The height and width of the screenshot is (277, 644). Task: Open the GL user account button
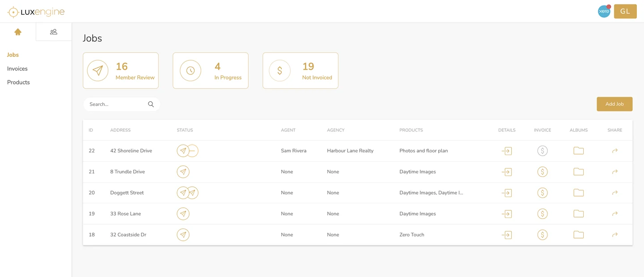click(625, 12)
